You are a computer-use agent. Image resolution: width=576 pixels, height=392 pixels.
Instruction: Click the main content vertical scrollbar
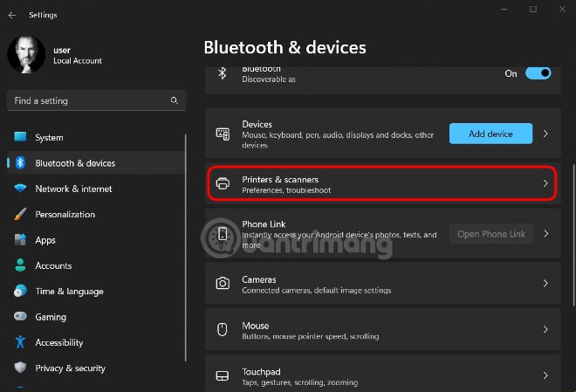[573, 235]
